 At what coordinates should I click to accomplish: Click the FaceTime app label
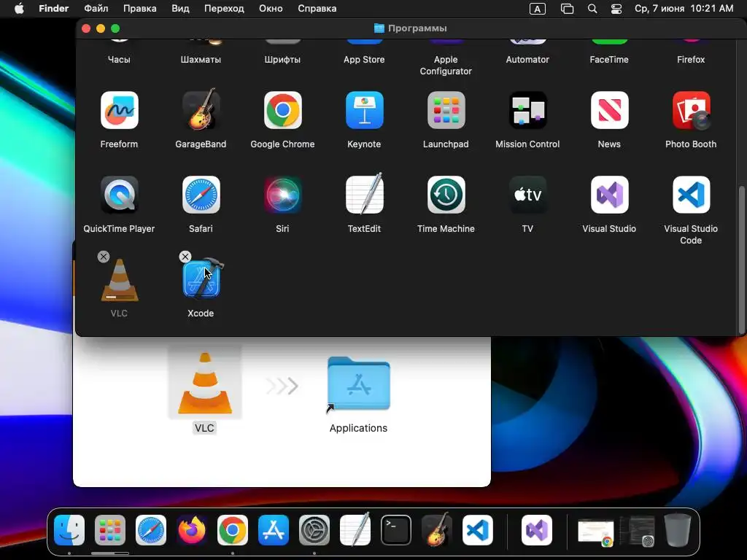609,60
